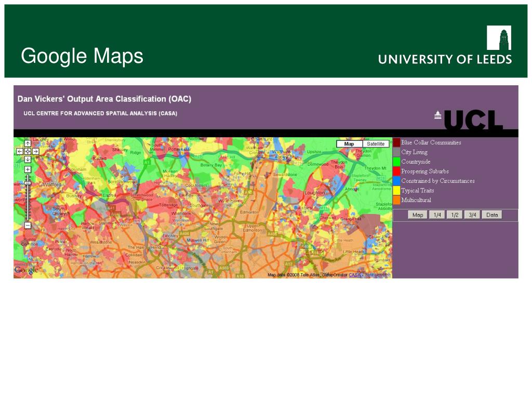
Task: Click the Borehamwood label on map
Action: [x=122, y=181]
